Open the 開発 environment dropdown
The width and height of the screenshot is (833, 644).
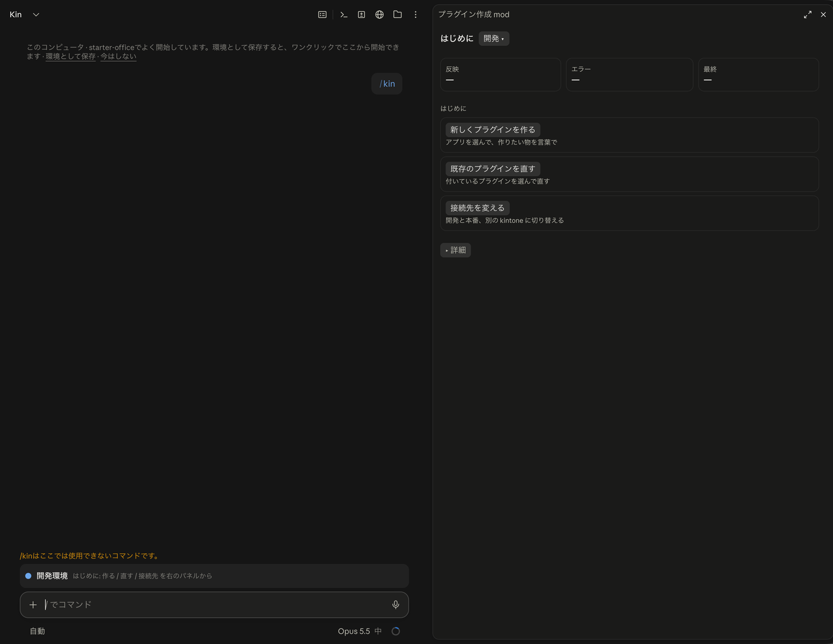click(x=494, y=39)
